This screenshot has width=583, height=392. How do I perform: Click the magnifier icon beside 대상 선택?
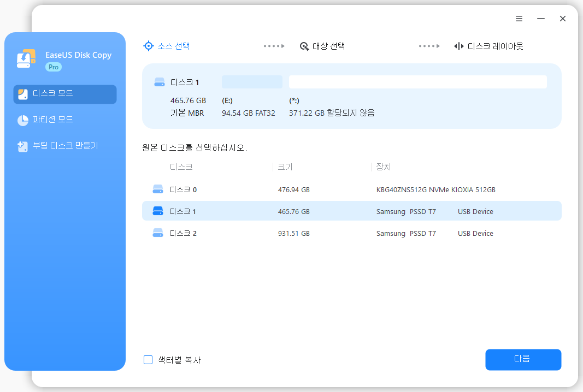coord(304,46)
